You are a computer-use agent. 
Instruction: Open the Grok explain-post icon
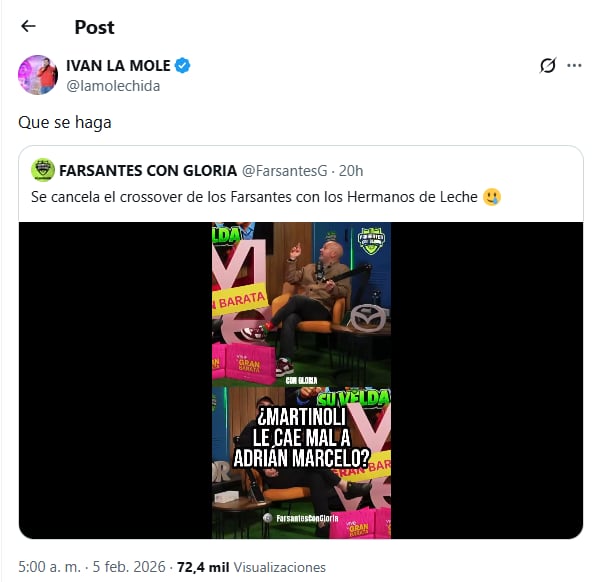click(x=548, y=65)
